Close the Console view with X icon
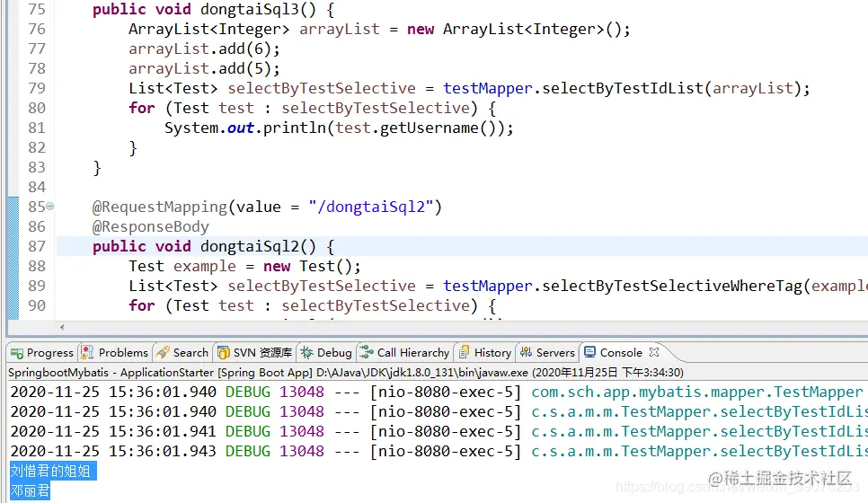 654,352
